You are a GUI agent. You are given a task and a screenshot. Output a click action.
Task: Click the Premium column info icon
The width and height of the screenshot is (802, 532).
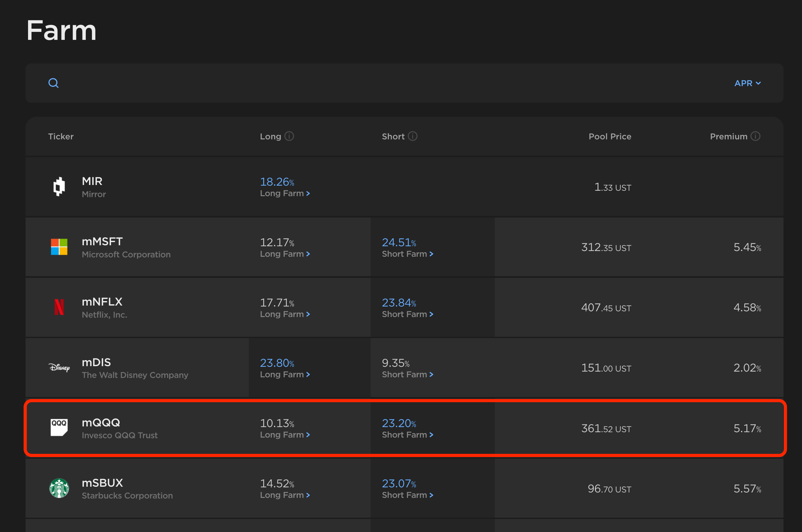755,136
